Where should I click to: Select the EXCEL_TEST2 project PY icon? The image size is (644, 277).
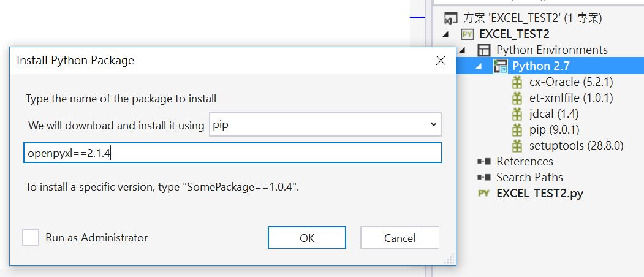(468, 34)
